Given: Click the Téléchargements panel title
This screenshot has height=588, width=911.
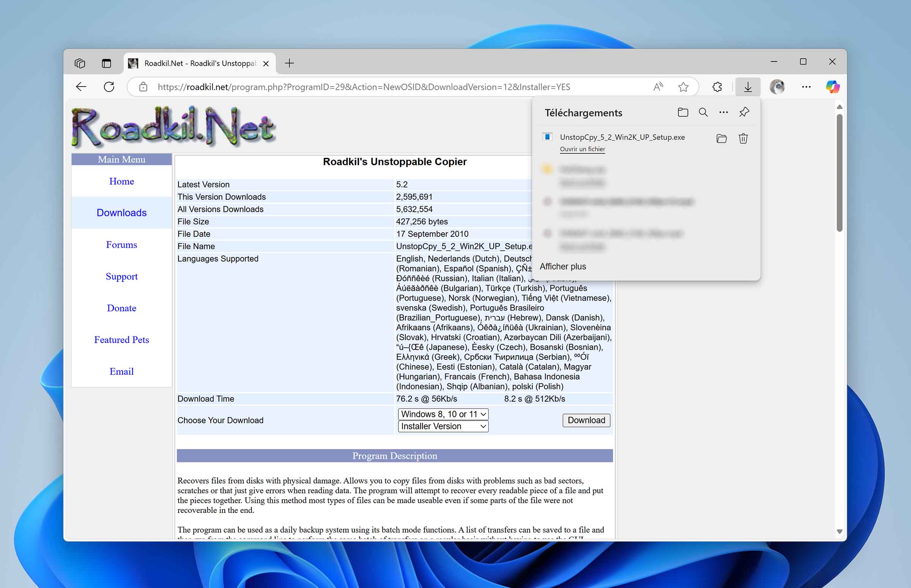Looking at the screenshot, I should [583, 113].
